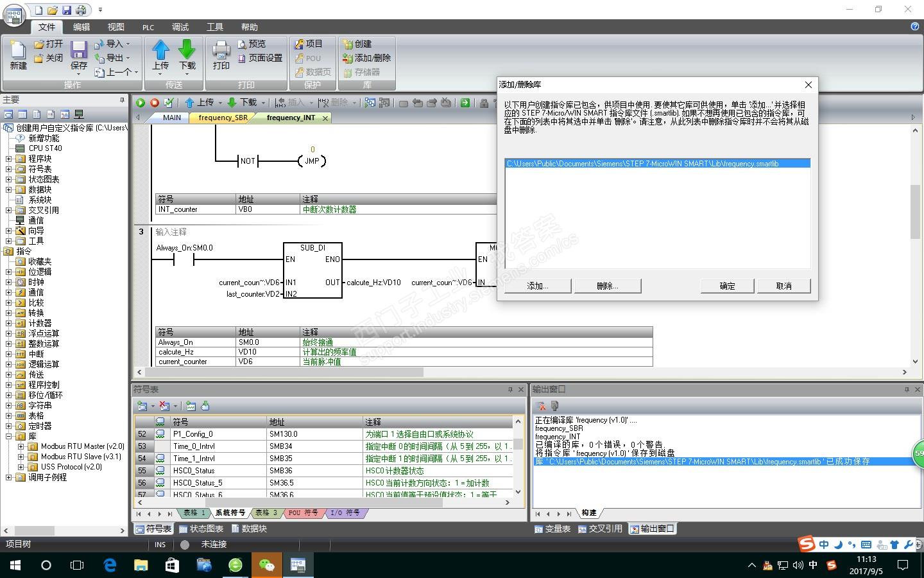The height and width of the screenshot is (578, 924).
Task: Collapse the 库 folder in instruction tree
Action: (9, 436)
